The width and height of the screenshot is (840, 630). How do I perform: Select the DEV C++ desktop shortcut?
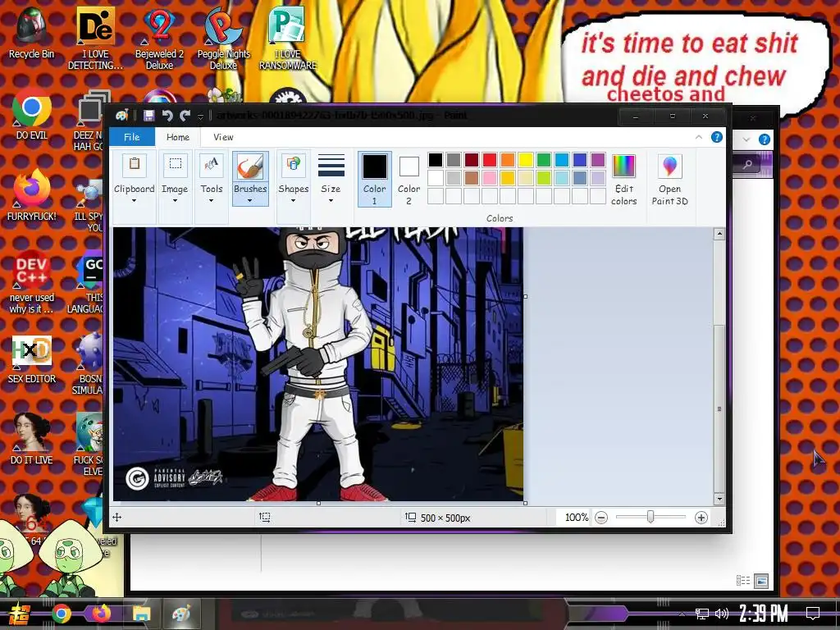(x=32, y=282)
